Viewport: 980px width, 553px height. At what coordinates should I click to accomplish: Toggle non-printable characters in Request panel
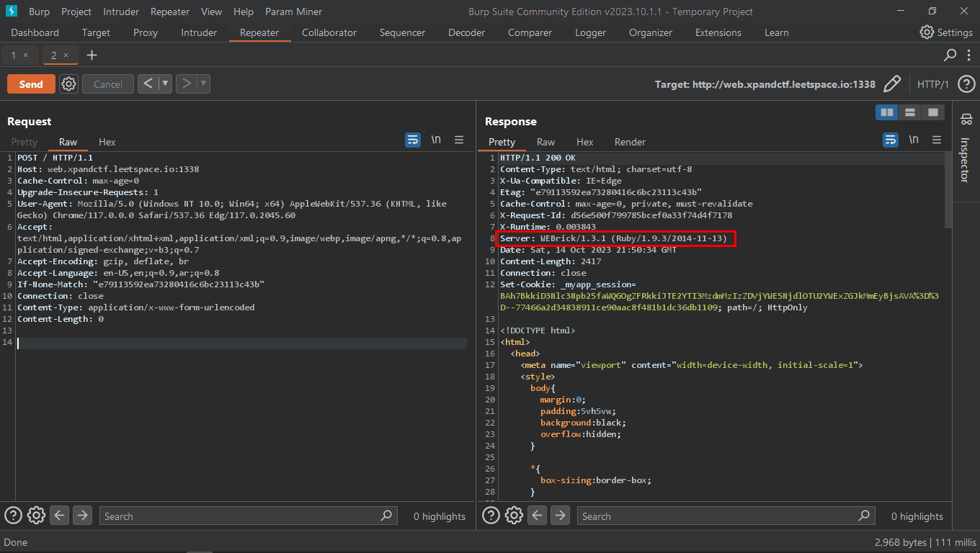[x=436, y=140]
